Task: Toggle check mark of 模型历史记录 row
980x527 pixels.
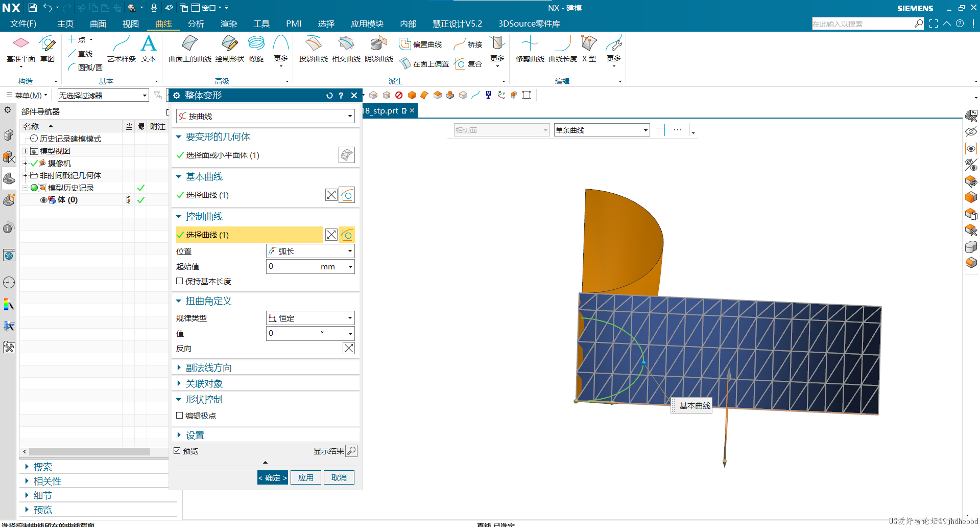Action: pyautogui.click(x=141, y=188)
